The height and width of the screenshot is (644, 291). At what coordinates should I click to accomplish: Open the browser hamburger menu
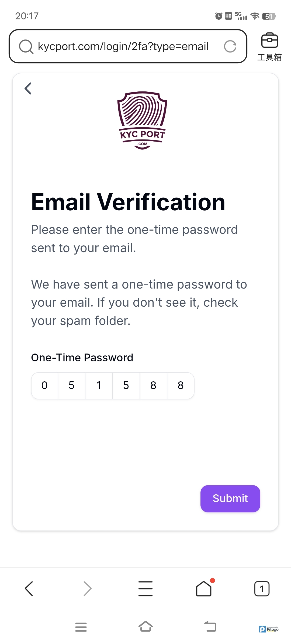point(145,588)
